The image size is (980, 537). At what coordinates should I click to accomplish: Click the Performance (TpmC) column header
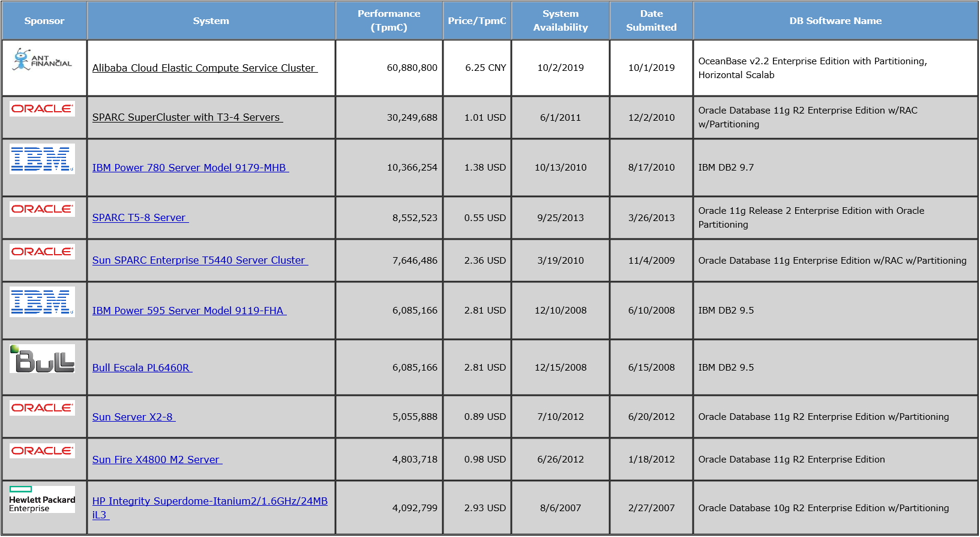click(x=389, y=20)
